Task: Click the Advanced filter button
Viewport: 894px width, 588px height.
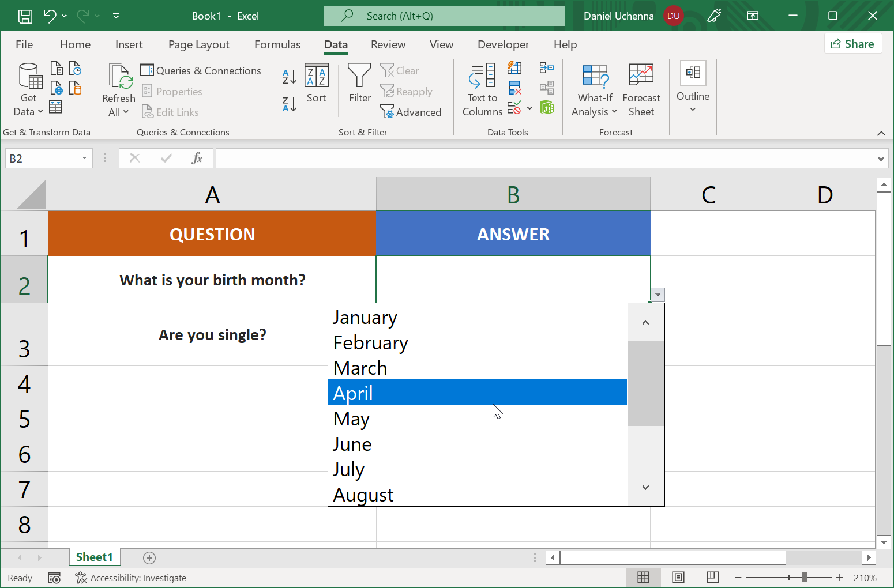Action: [x=411, y=112]
